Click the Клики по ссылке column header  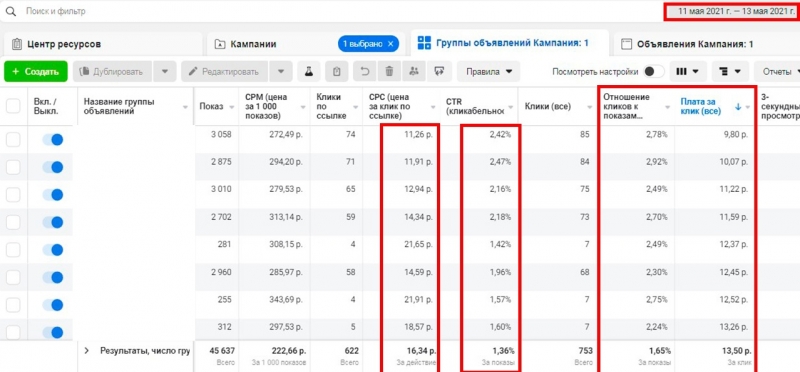coord(336,106)
